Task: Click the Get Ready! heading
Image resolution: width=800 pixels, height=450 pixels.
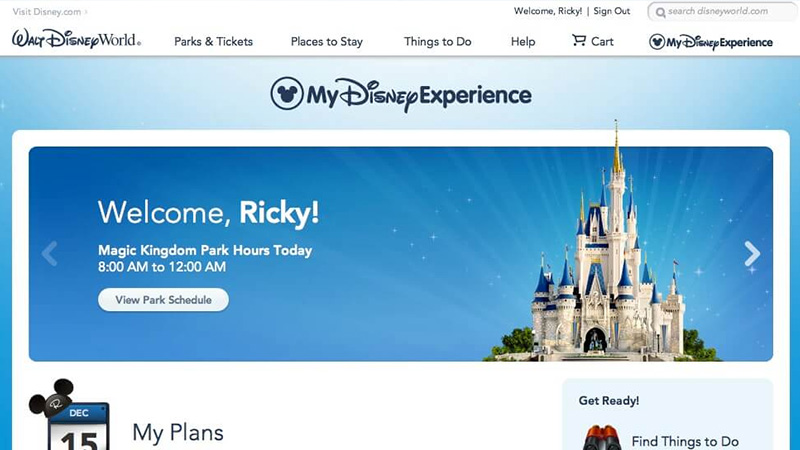Action: pos(609,401)
